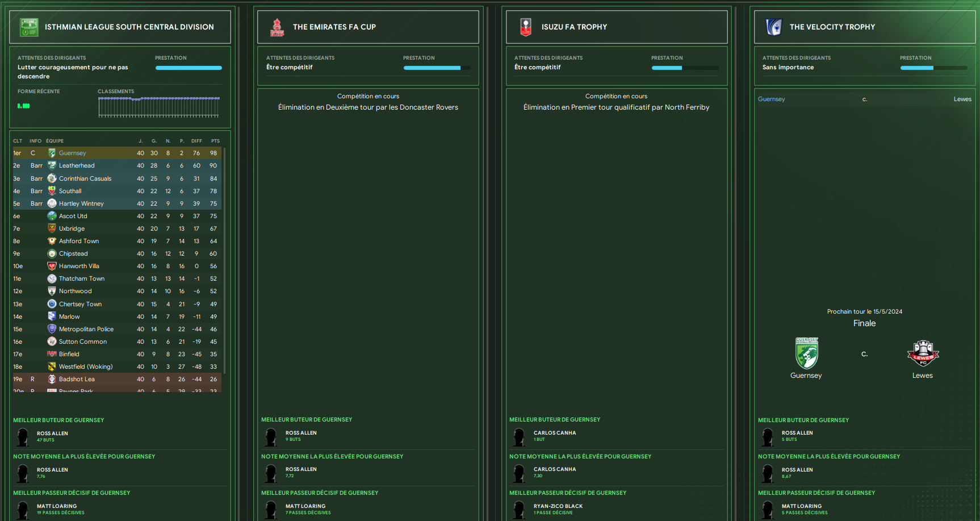Click the 'Finale' heading in Velocity Trophy

click(864, 323)
